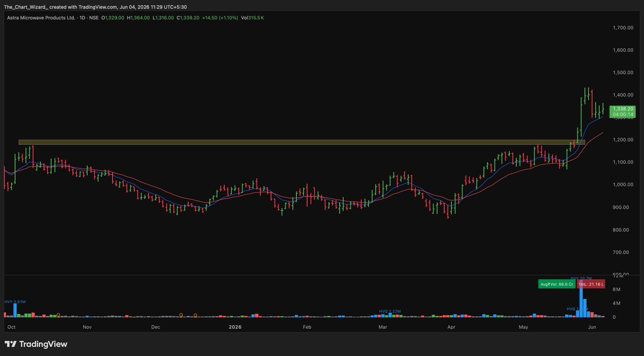Click the red 1mL: 21.16 L badge
Screen dimensions: 644x356
(x=591, y=283)
